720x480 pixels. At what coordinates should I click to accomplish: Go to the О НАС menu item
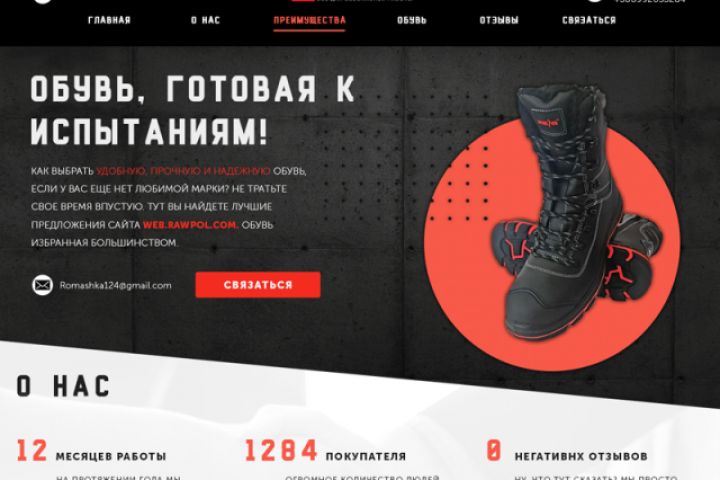206,20
